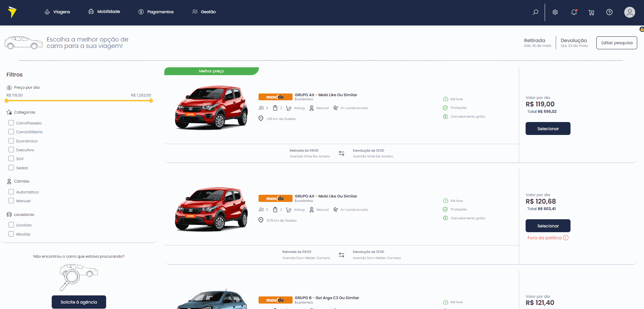The height and width of the screenshot is (309, 644).
Task: Click KM livre check icon on first card
Action: (x=445, y=99)
